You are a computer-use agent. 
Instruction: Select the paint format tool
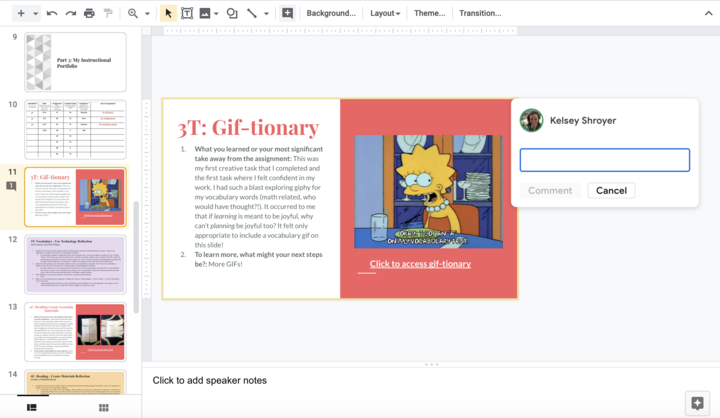coord(108,13)
